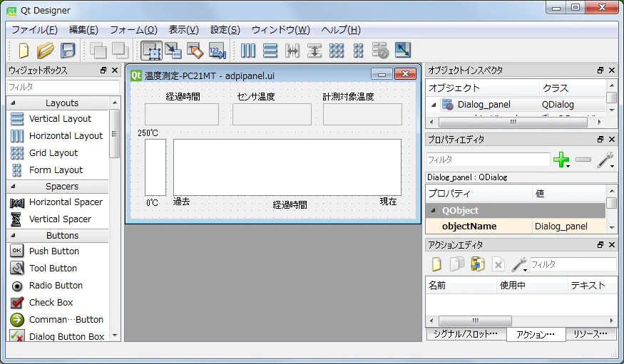Open フォーム(O) menu
The image size is (624, 364).
[134, 30]
